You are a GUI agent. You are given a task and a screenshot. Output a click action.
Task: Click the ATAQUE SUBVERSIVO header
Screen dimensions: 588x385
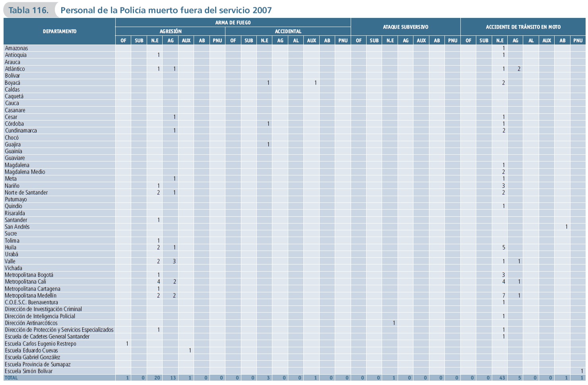tap(406, 27)
